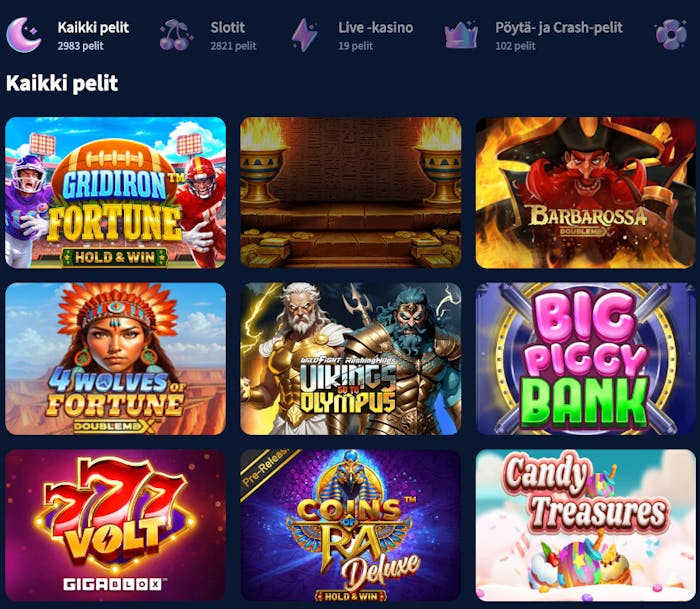Click the 2821 pelit count under Slotit
This screenshot has width=700, height=609.
point(233,46)
